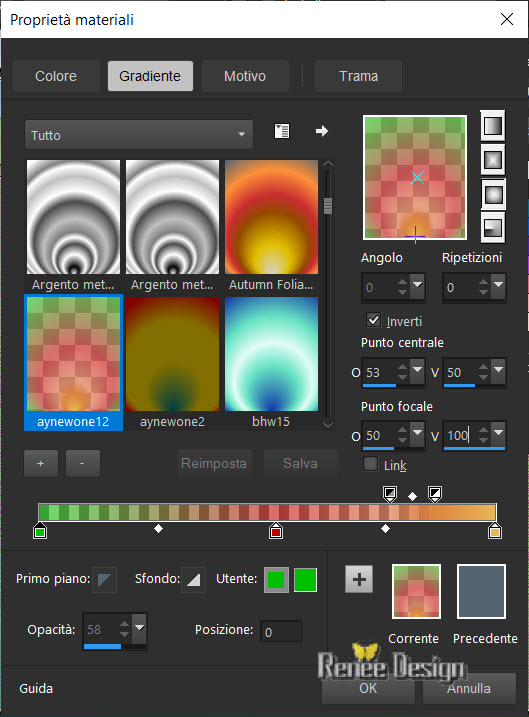
Task: Enable the Link checkbox
Action: tap(370, 464)
